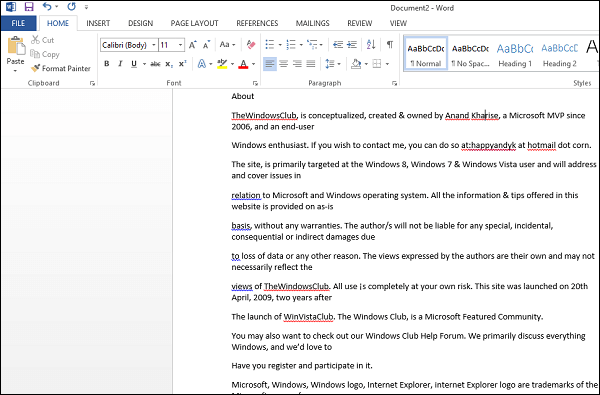Click the Increase Indent icon
Viewport: 600px width, 395px height.
[x=352, y=45]
